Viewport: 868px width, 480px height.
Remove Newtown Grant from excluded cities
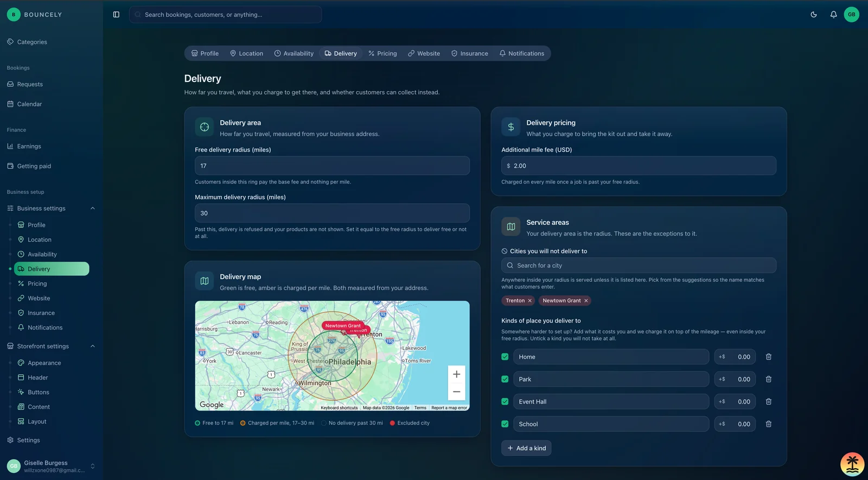pos(586,300)
